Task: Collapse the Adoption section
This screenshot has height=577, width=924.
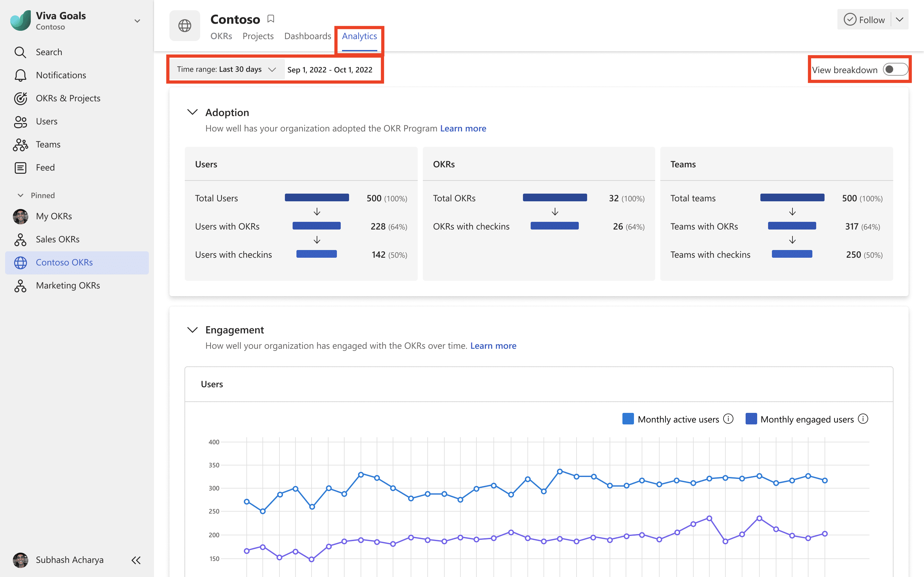Action: tap(193, 112)
